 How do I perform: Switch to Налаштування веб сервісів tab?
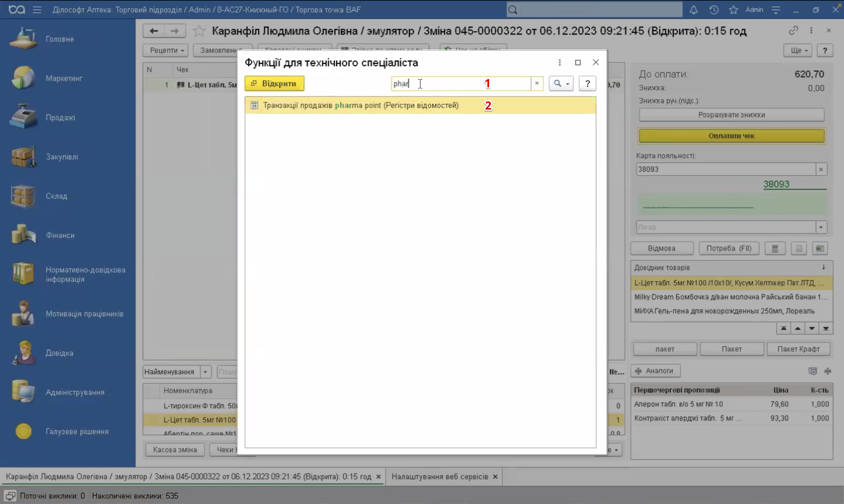coord(439,477)
